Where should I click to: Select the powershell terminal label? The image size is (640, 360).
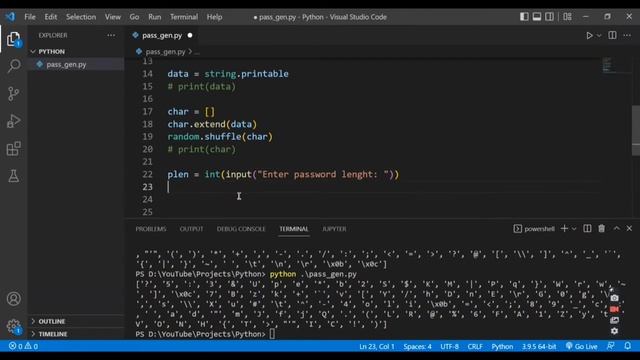pos(534,229)
